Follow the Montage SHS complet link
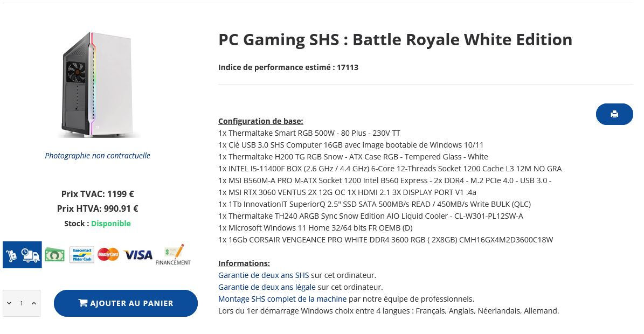Screen dimensions: 644x334 tap(282, 299)
